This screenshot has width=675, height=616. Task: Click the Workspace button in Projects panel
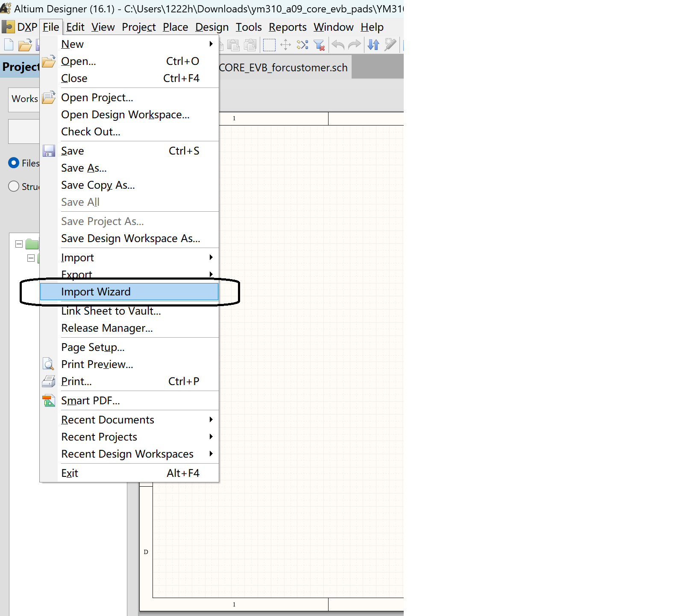coord(24,99)
